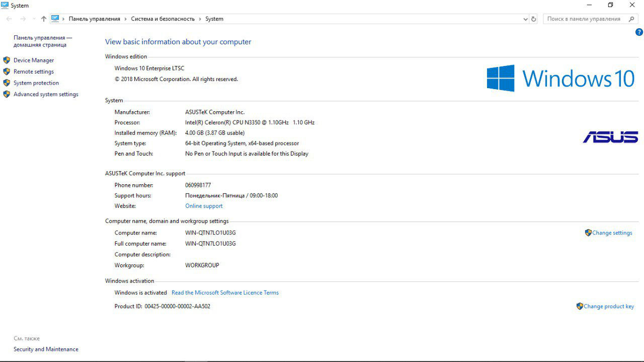This screenshot has width=644, height=362.
Task: Read the Microsoft Software Licence Terms
Action: coord(225,292)
